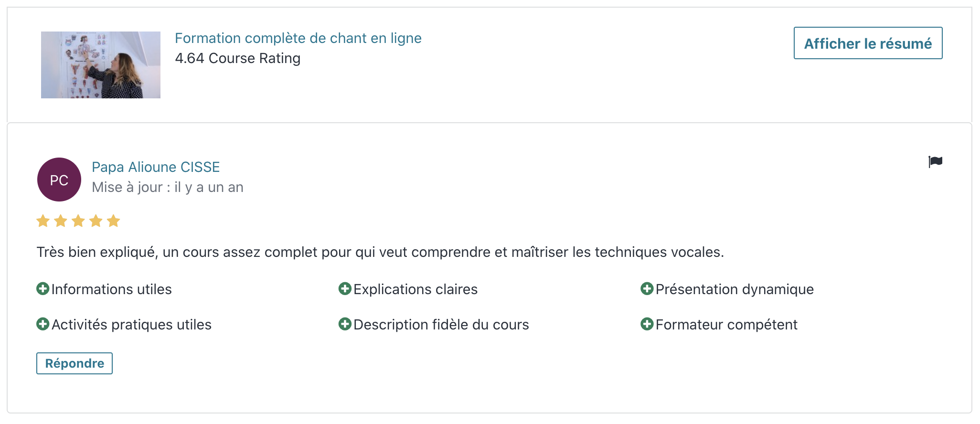
Task: Click the plus icon beside Explications claires
Action: click(x=345, y=289)
